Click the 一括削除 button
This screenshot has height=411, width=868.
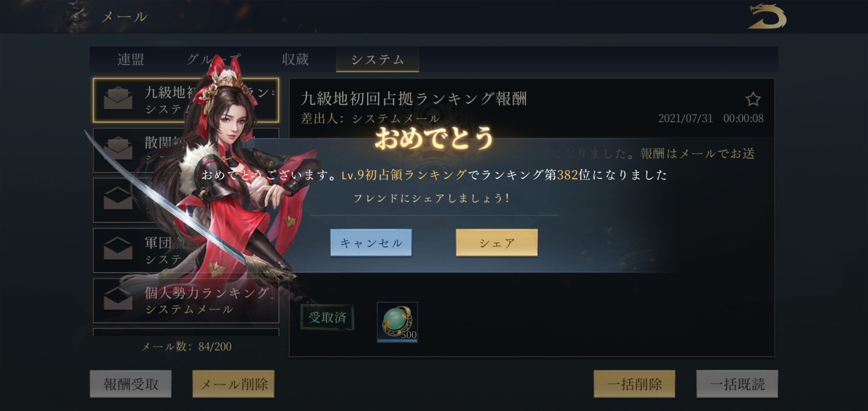(x=634, y=384)
